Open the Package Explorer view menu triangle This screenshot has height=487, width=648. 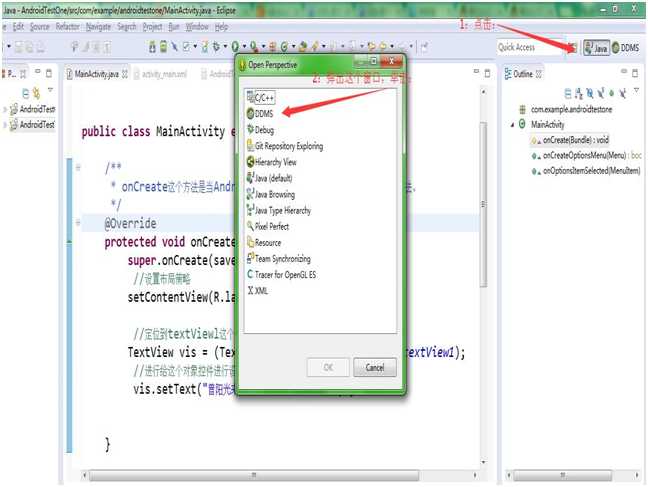[50, 90]
